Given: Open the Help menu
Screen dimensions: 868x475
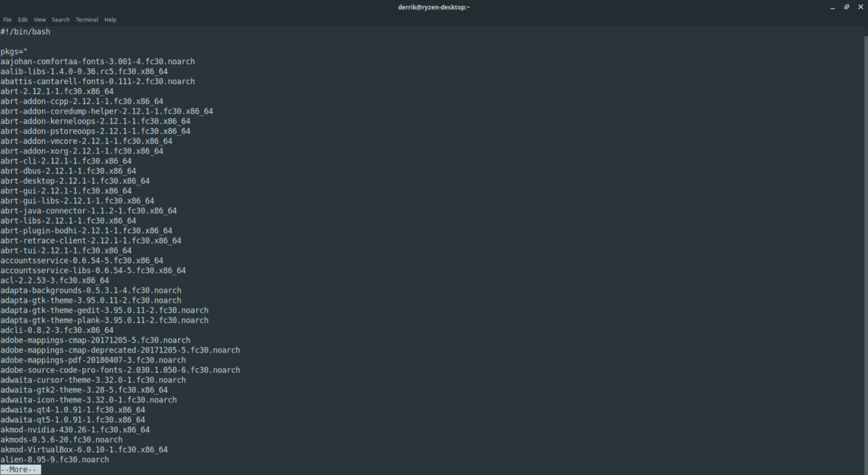Looking at the screenshot, I should [x=110, y=20].
